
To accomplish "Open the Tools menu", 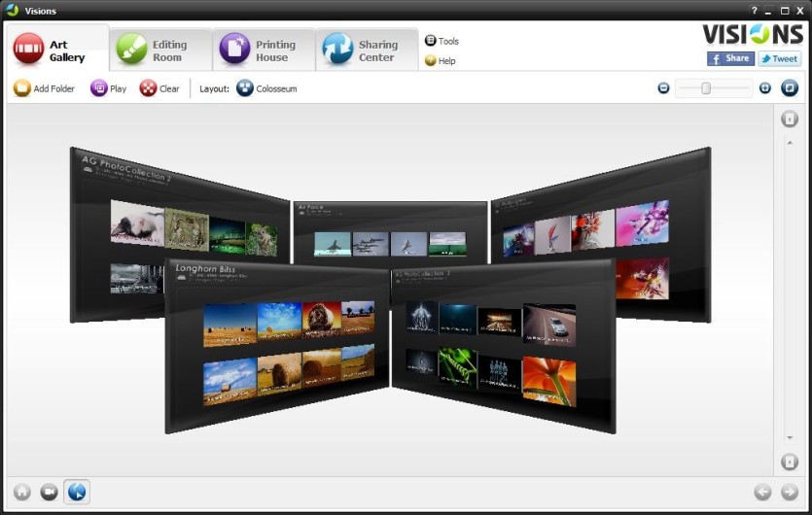I will click(441, 41).
